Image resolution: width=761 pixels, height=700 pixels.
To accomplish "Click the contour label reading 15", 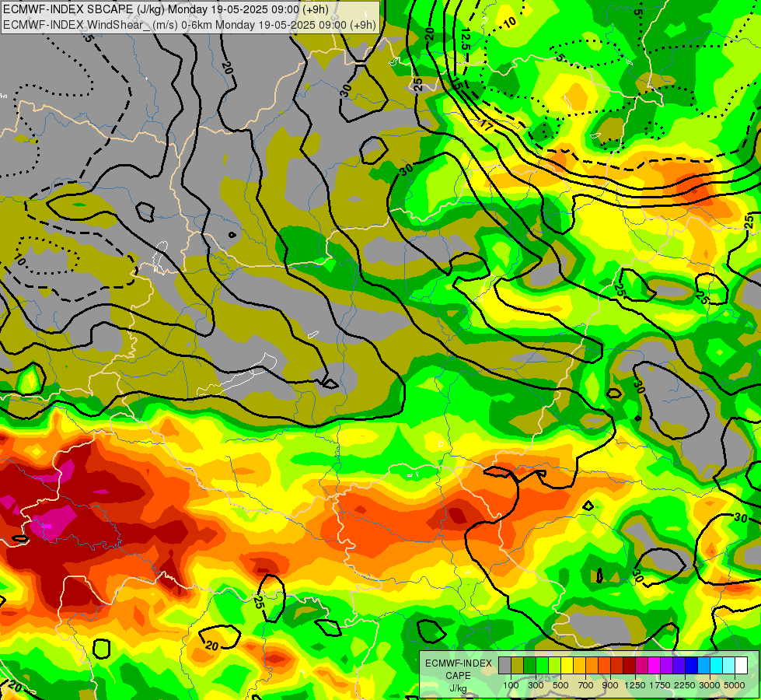I will 456,84.
